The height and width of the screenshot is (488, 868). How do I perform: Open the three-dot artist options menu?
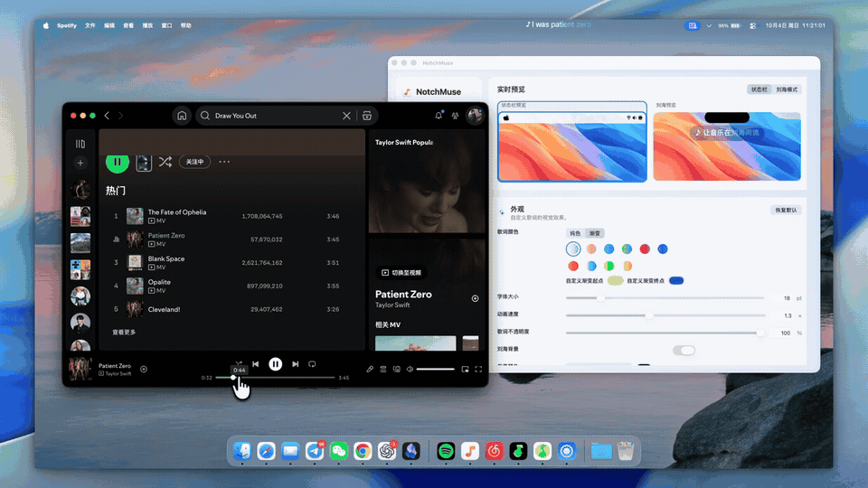224,162
